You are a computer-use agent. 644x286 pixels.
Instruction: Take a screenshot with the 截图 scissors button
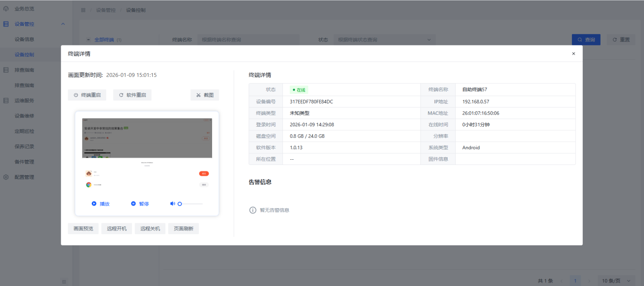tap(204, 95)
